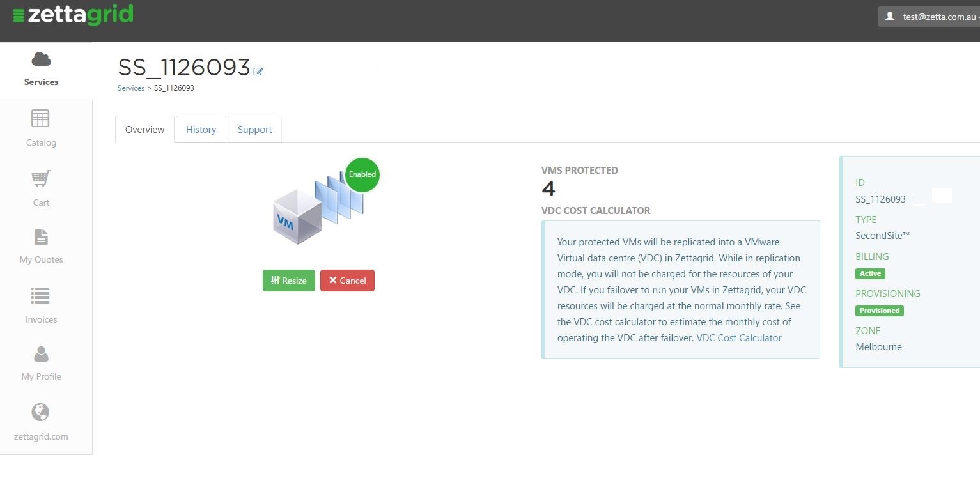Click the VMs protected count 4
Viewport: 980px width, 492px height.
(x=548, y=189)
